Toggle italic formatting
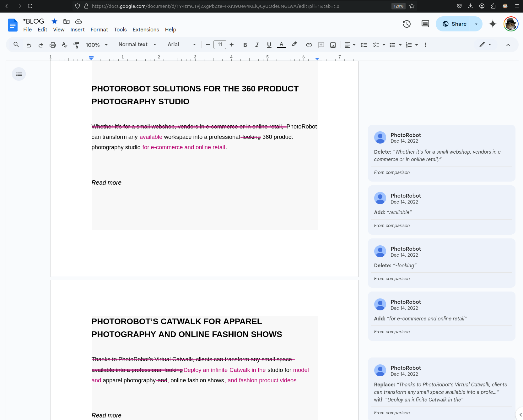523x420 pixels. click(257, 45)
